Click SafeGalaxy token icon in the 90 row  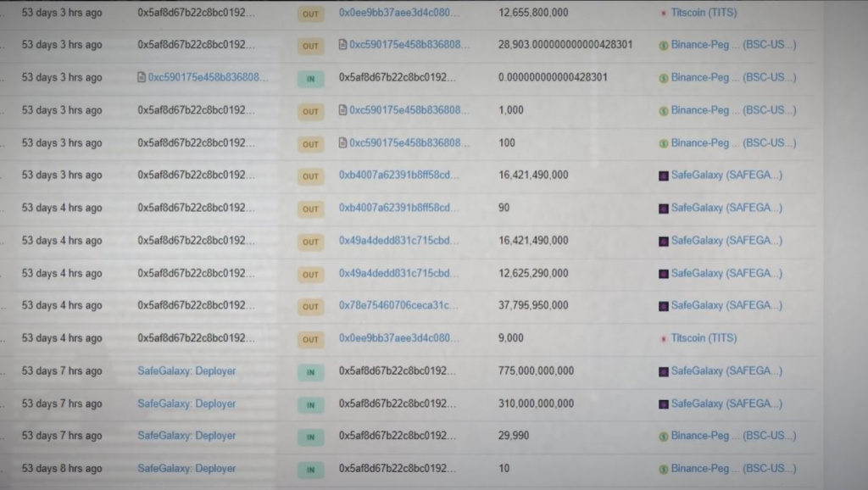[663, 209]
